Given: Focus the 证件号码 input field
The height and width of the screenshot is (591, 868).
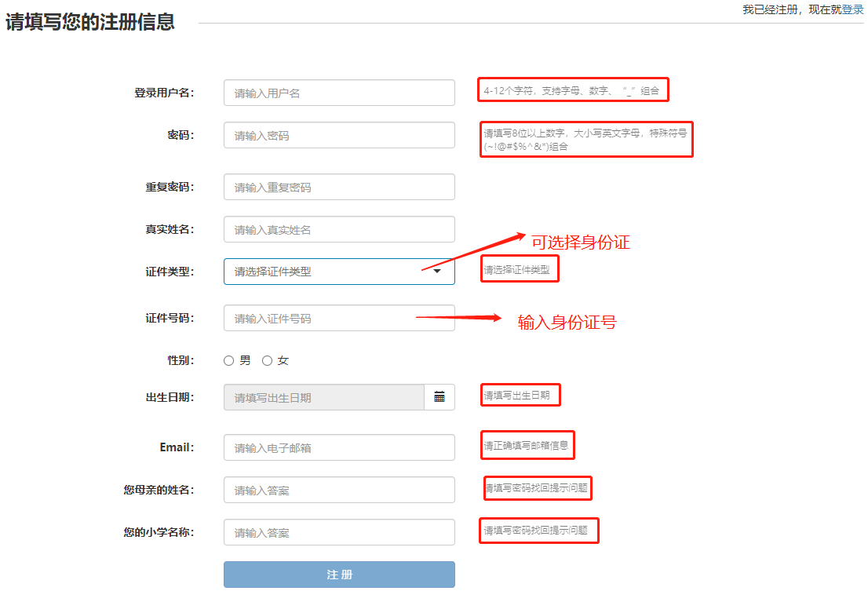Looking at the screenshot, I should tap(339, 318).
